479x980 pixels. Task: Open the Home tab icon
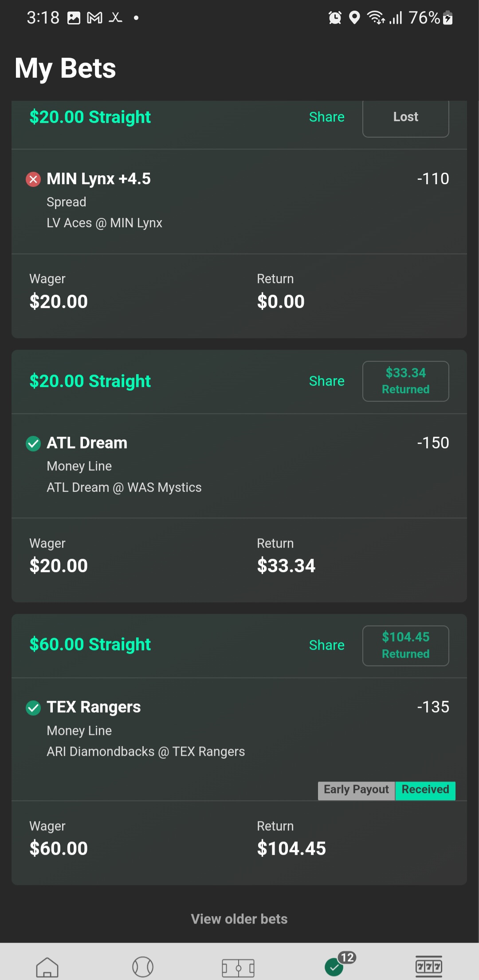pos(47,967)
